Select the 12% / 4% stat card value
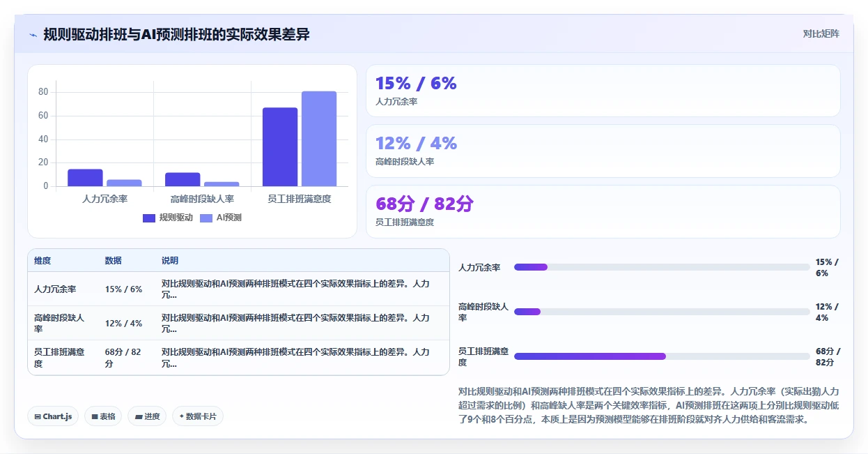Image resolution: width=868 pixels, height=454 pixels. click(x=416, y=144)
